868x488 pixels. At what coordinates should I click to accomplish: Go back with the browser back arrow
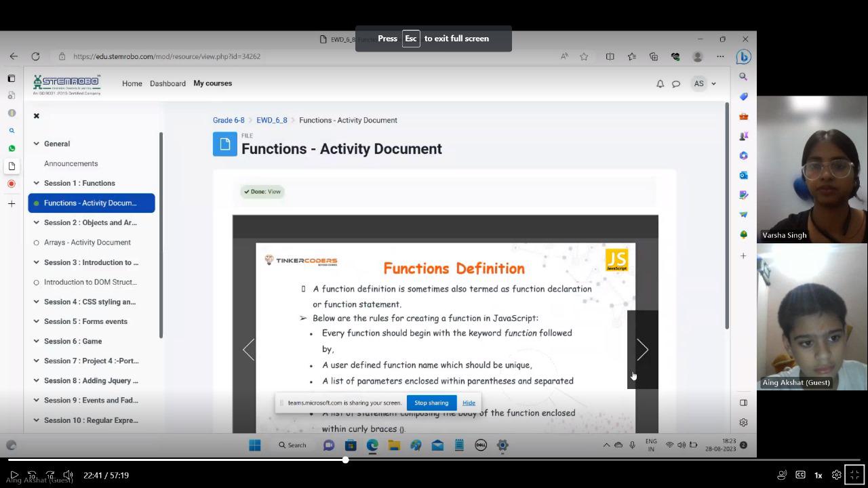(x=14, y=56)
